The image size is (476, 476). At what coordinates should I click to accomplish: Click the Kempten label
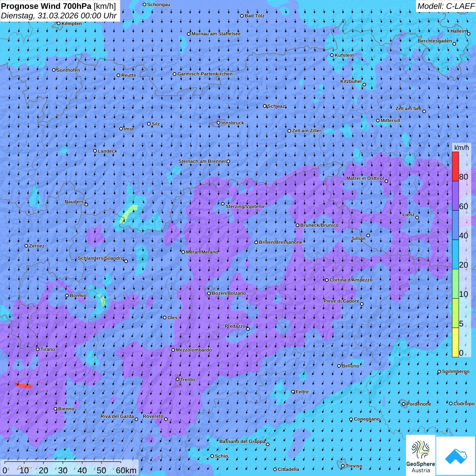coord(72,23)
